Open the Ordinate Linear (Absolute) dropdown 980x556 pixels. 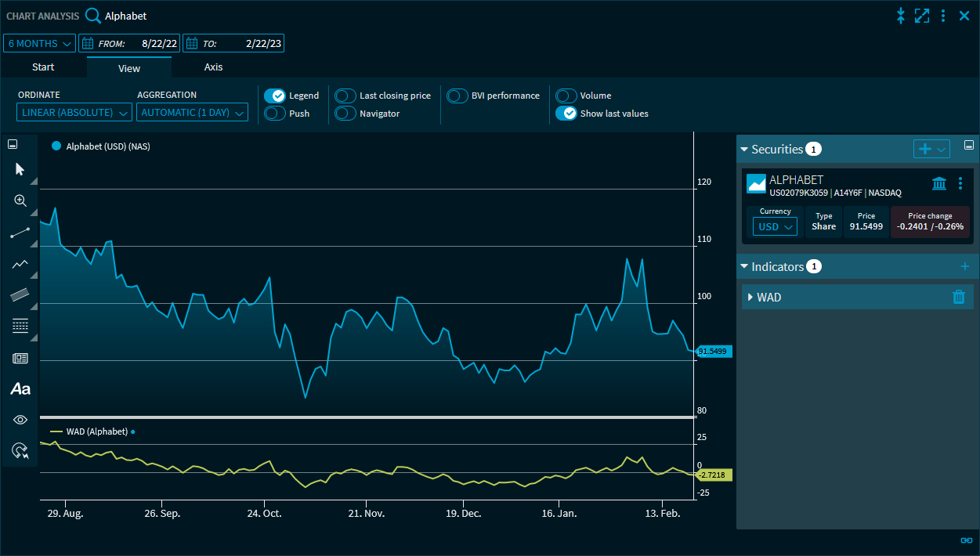click(x=74, y=113)
